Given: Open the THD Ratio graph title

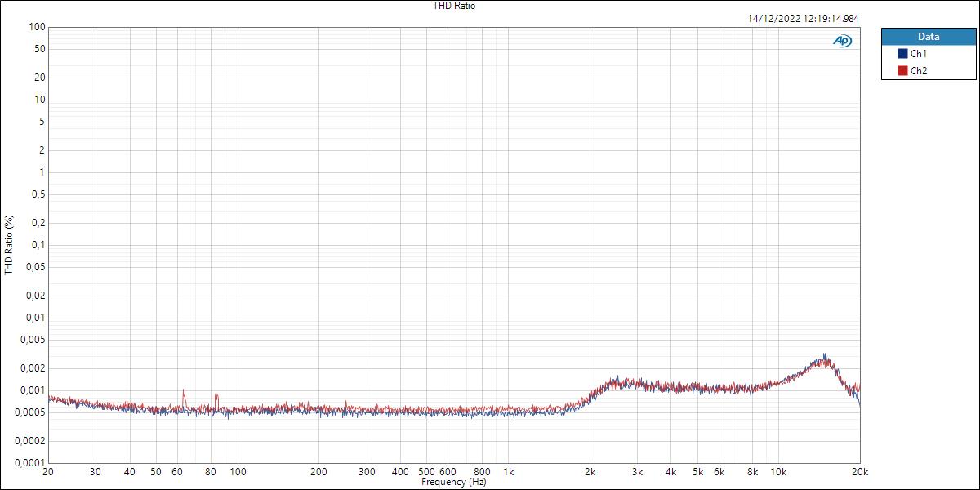Looking at the screenshot, I should tap(452, 6).
